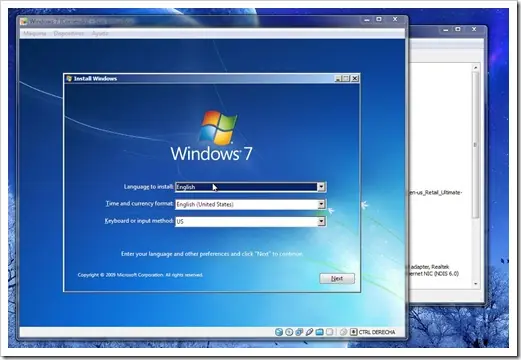Image resolution: width=521 pixels, height=360 pixels.
Task: Click the Install Windows dialog title icon
Action: [x=69, y=79]
